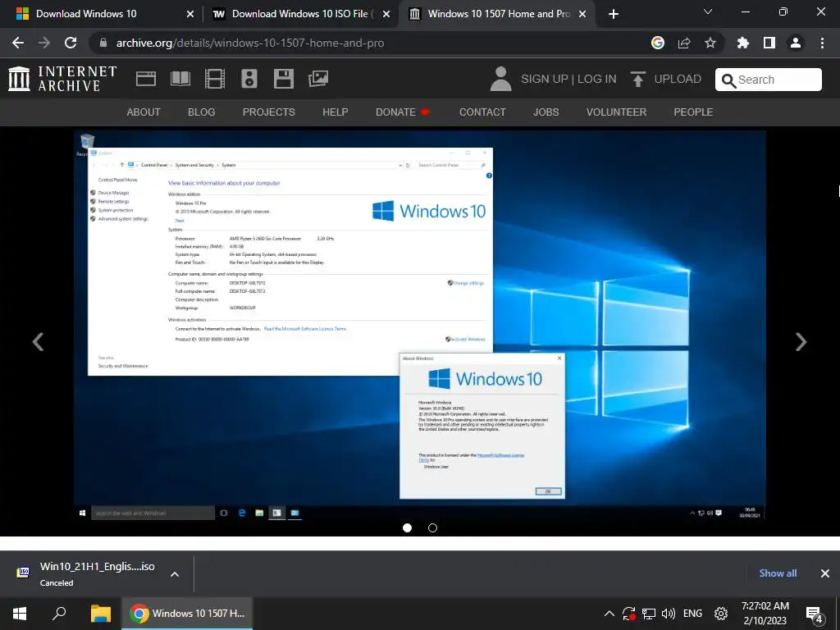
Task: Open the HELP menu item
Action: pos(336,112)
